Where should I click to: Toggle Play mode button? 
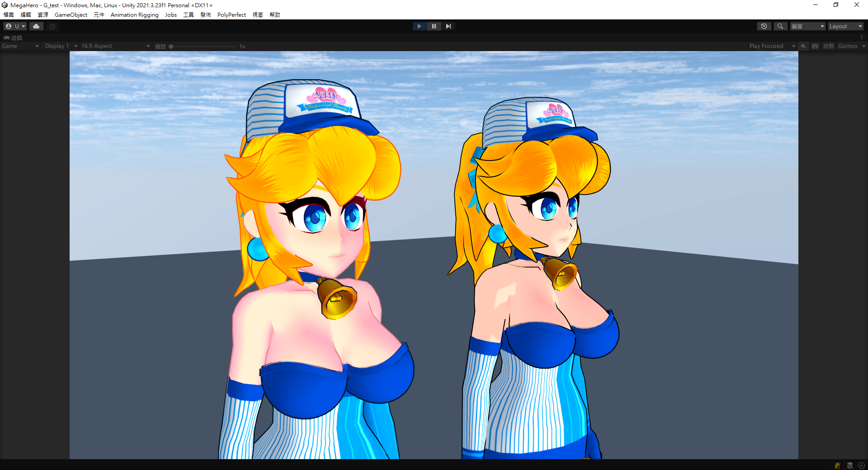419,26
